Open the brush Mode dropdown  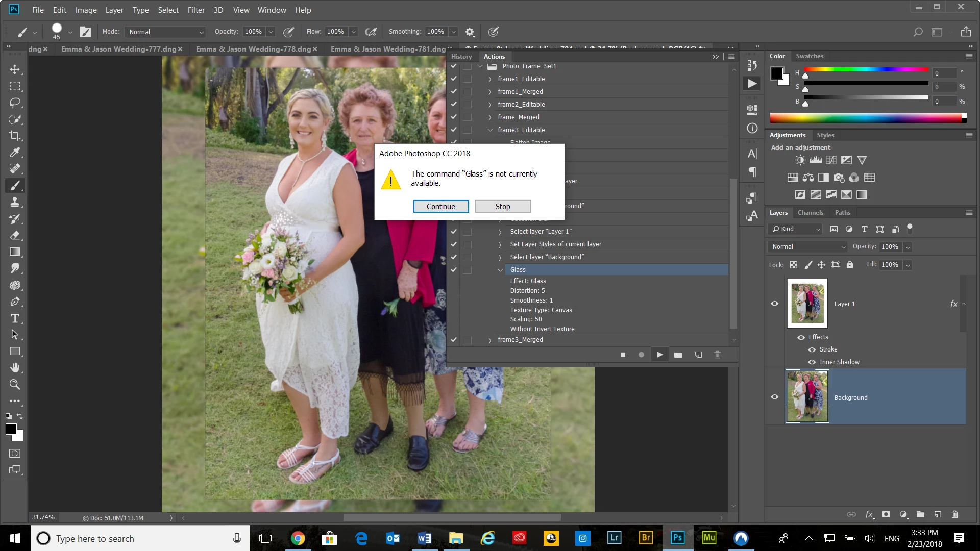(x=164, y=32)
